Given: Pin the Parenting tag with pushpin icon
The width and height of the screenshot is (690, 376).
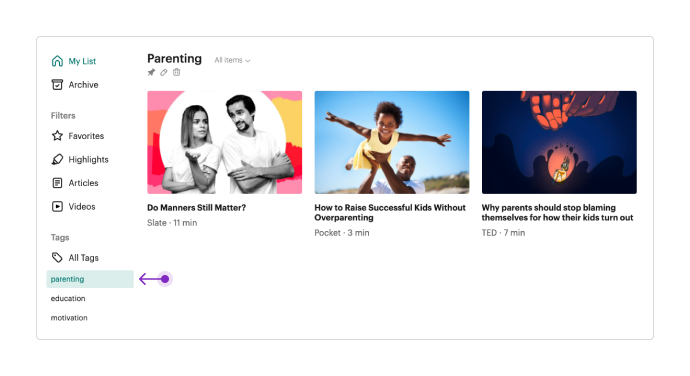Looking at the screenshot, I should (151, 72).
